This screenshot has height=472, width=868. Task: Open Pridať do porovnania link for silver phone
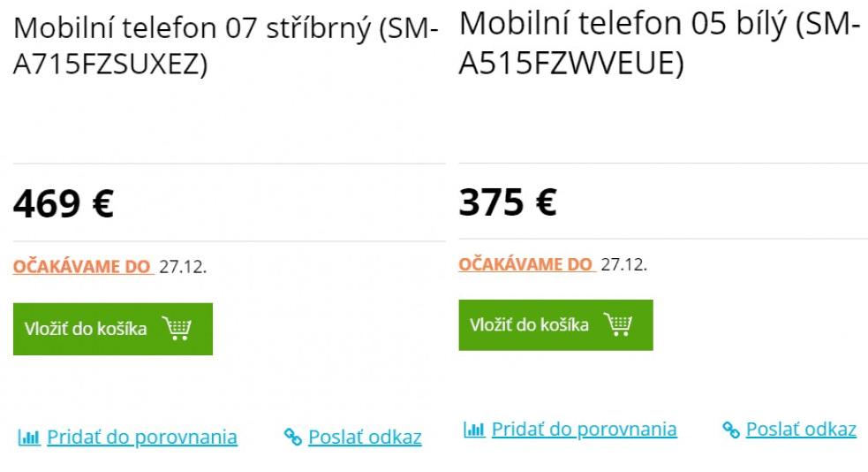(142, 438)
